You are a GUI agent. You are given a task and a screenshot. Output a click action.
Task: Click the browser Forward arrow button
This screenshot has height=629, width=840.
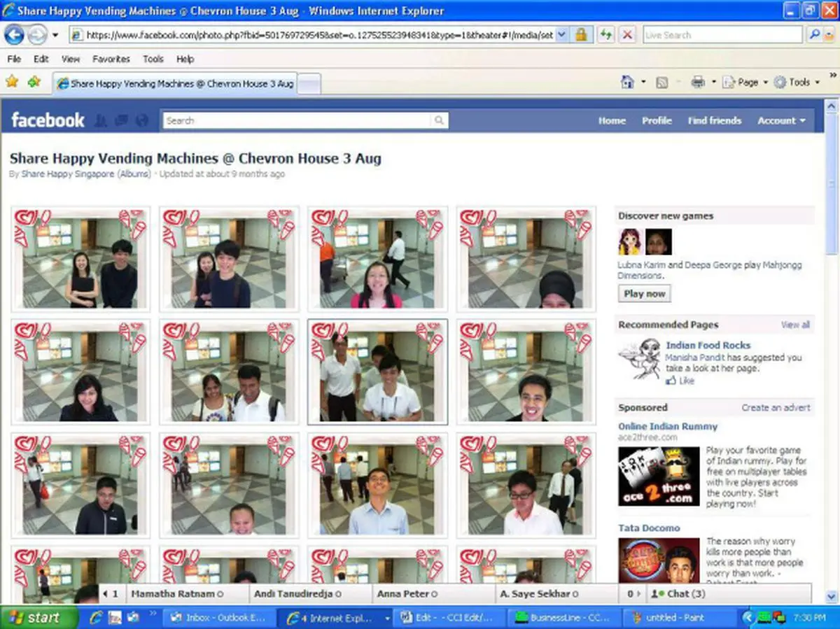click(x=36, y=34)
